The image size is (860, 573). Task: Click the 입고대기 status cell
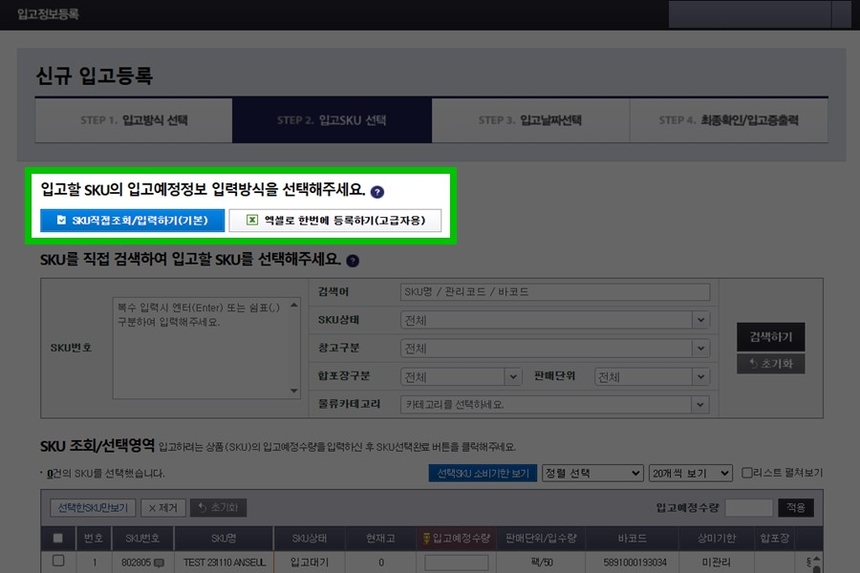(x=309, y=563)
